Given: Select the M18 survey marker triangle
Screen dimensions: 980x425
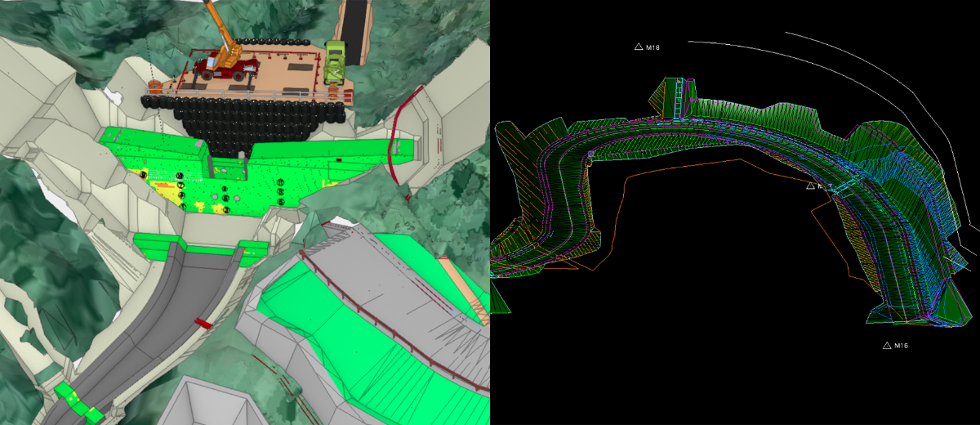Looking at the screenshot, I should [639, 47].
